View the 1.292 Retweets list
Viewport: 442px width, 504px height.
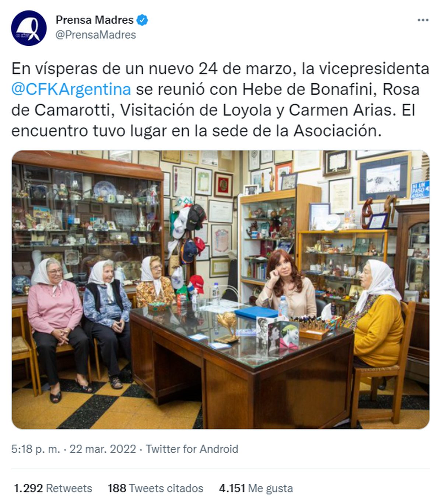tap(53, 488)
